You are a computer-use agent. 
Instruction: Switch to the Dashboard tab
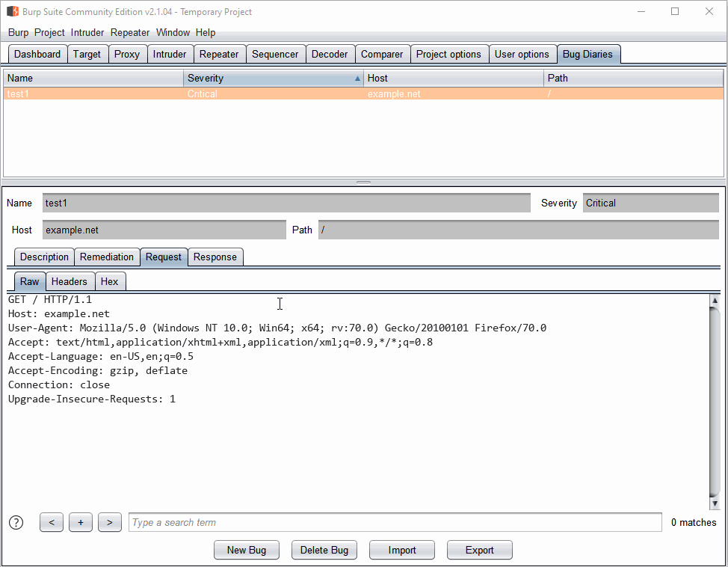pyautogui.click(x=37, y=55)
